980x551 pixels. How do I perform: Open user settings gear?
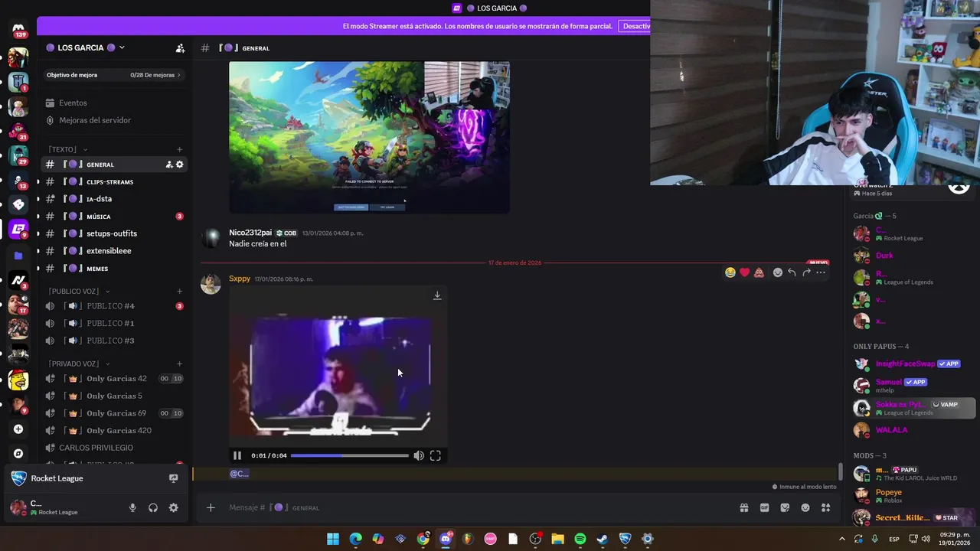tap(174, 507)
